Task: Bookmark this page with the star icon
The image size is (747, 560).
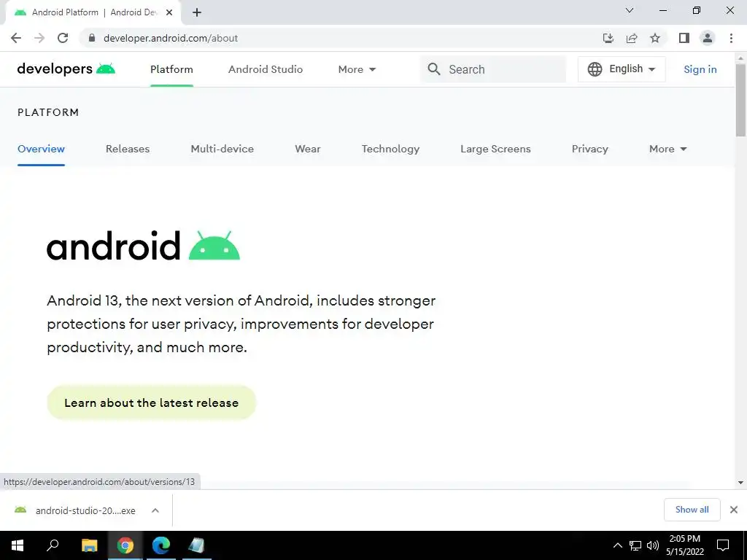Action: (x=655, y=38)
